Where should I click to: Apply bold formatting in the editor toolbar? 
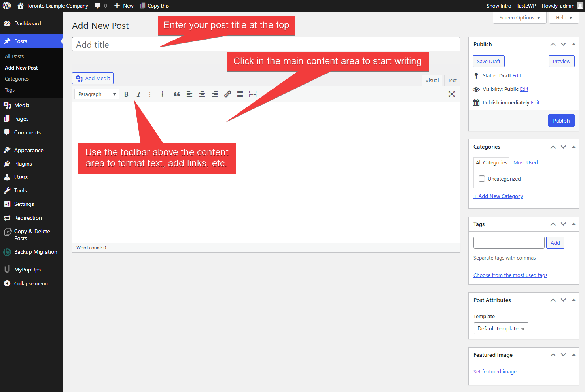click(126, 94)
